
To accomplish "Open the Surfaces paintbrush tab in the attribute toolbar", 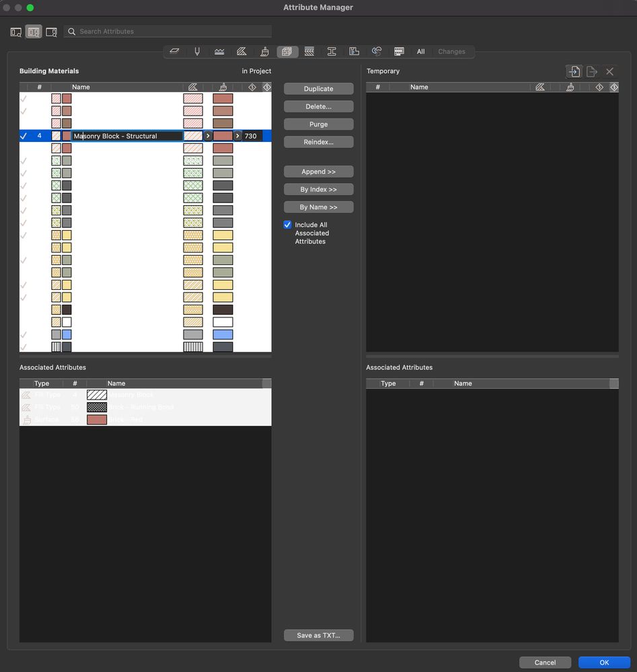I will [264, 51].
